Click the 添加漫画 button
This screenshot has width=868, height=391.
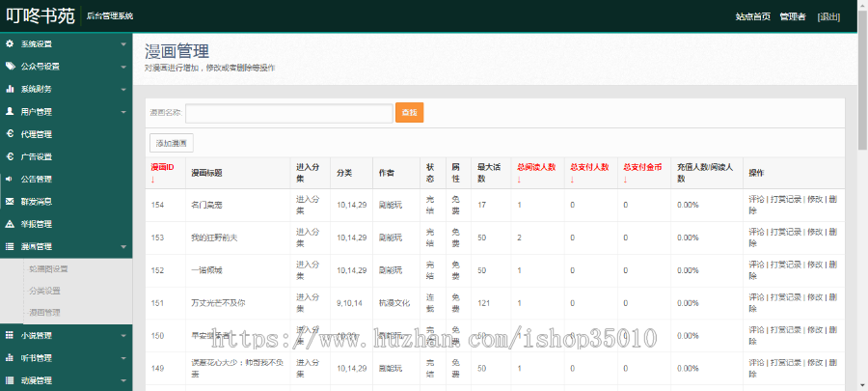pyautogui.click(x=172, y=144)
